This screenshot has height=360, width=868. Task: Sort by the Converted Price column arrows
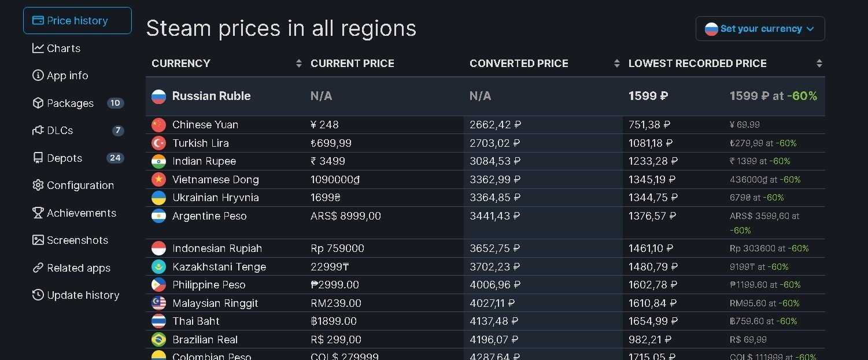coord(616,64)
